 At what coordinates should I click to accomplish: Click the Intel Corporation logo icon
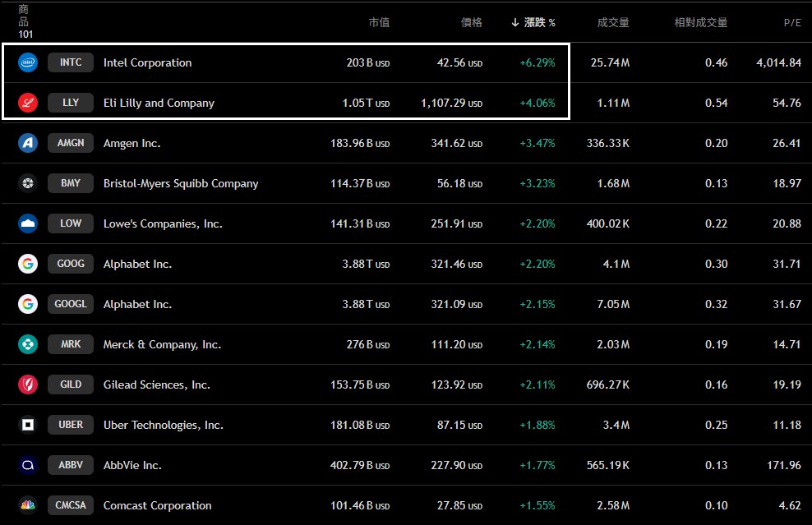pos(28,62)
